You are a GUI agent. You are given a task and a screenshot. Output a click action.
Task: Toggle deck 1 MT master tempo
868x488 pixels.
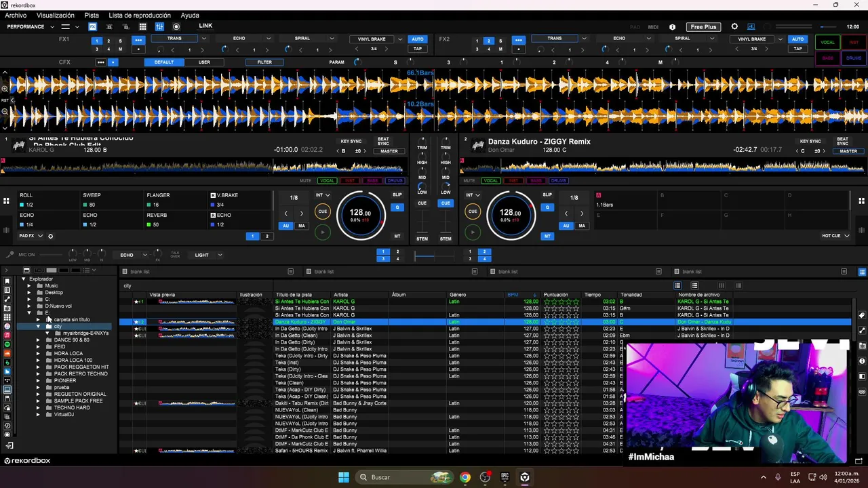click(397, 237)
